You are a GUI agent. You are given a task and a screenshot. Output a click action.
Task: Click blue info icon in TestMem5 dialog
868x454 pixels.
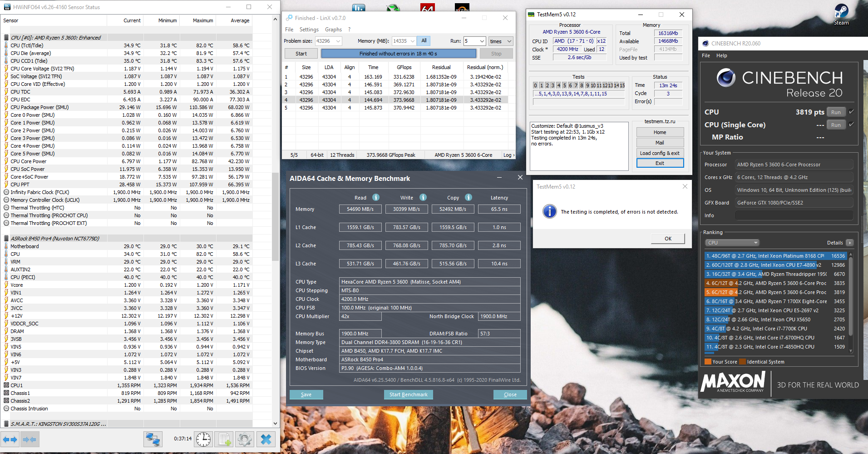[549, 211]
